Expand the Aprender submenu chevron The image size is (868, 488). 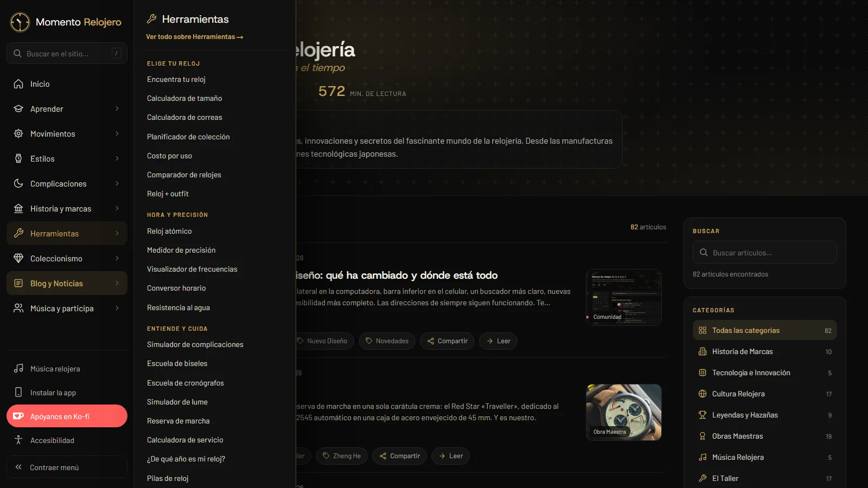click(117, 109)
